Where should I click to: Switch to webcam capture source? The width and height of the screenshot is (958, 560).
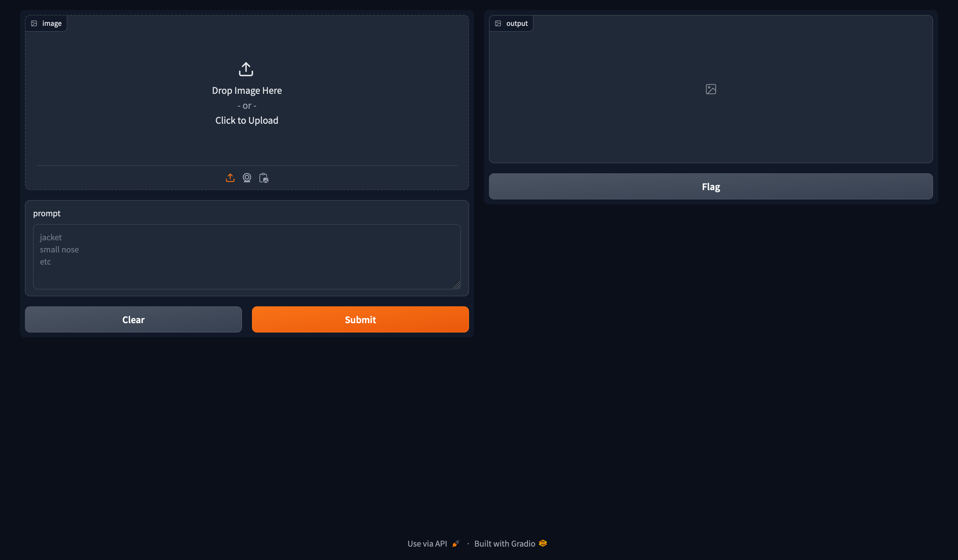point(247,178)
